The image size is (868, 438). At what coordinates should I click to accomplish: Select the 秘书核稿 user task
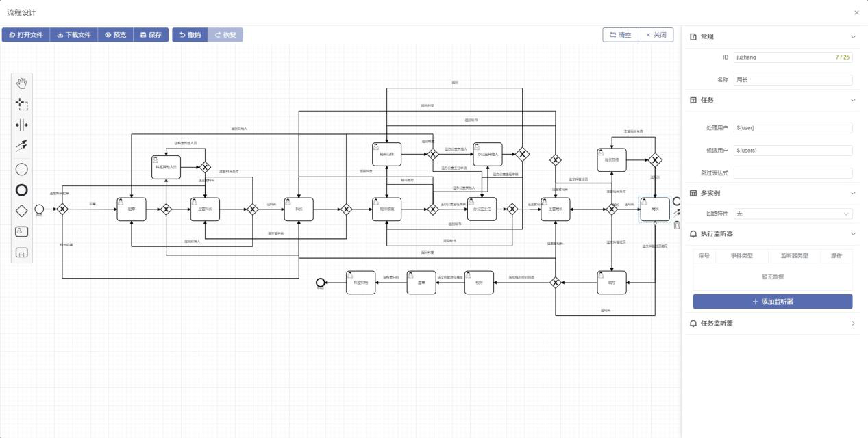pyautogui.click(x=386, y=209)
